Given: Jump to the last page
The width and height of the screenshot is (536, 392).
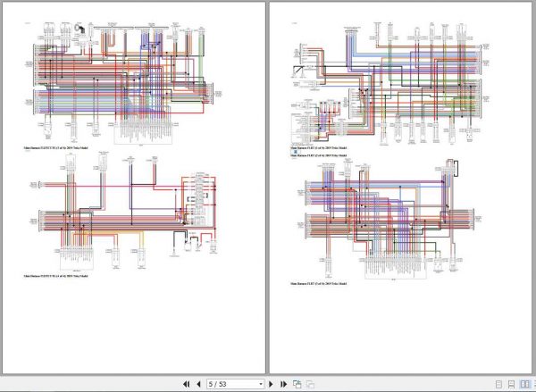Looking at the screenshot, I should pos(283,384).
